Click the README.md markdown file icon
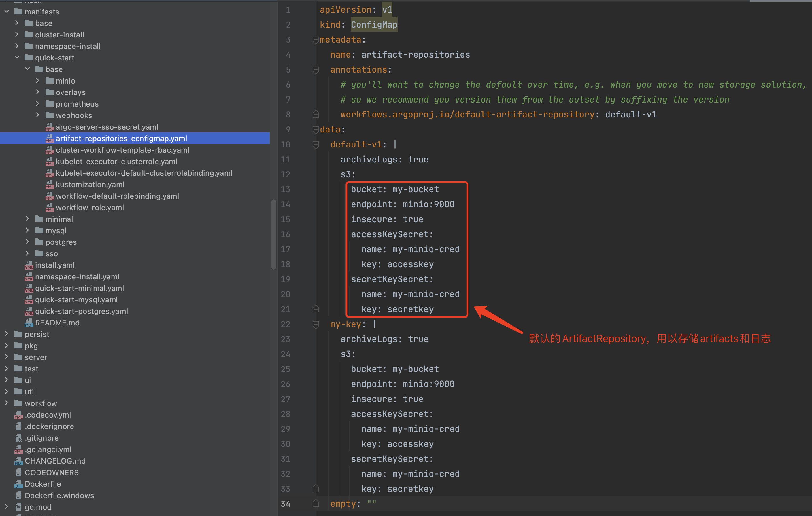This screenshot has width=812, height=516. [29, 323]
